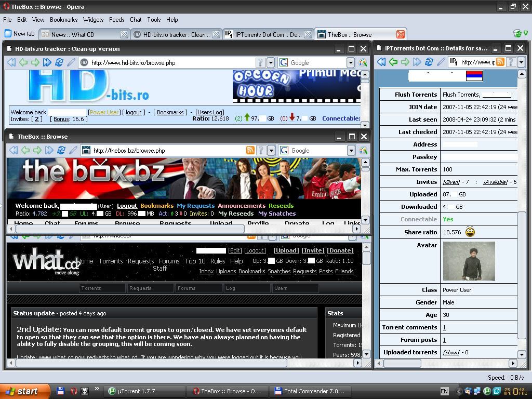Click Top 10 in what.cd navigation
532x399 pixels.
click(x=195, y=261)
